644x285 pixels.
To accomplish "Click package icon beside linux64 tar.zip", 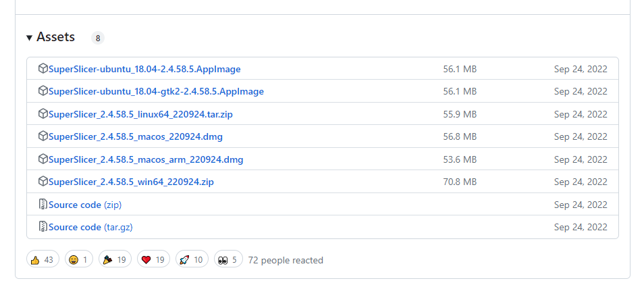I will tap(43, 114).
